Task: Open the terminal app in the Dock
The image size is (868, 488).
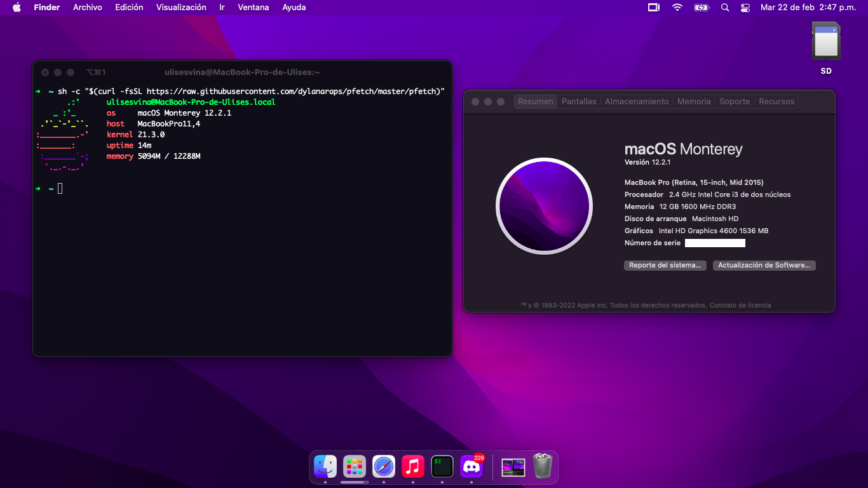Action: [x=442, y=466]
